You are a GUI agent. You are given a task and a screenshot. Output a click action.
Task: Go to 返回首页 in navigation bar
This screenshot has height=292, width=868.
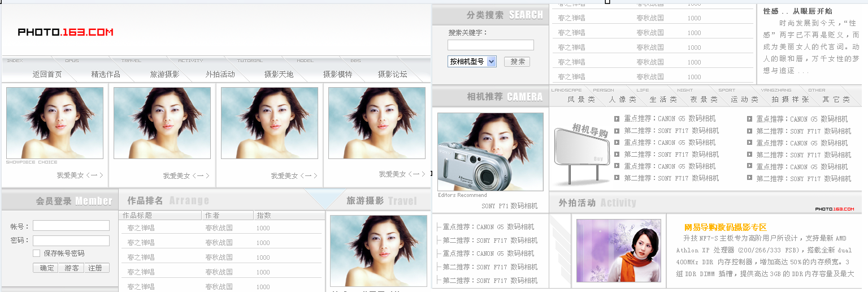pos(47,74)
